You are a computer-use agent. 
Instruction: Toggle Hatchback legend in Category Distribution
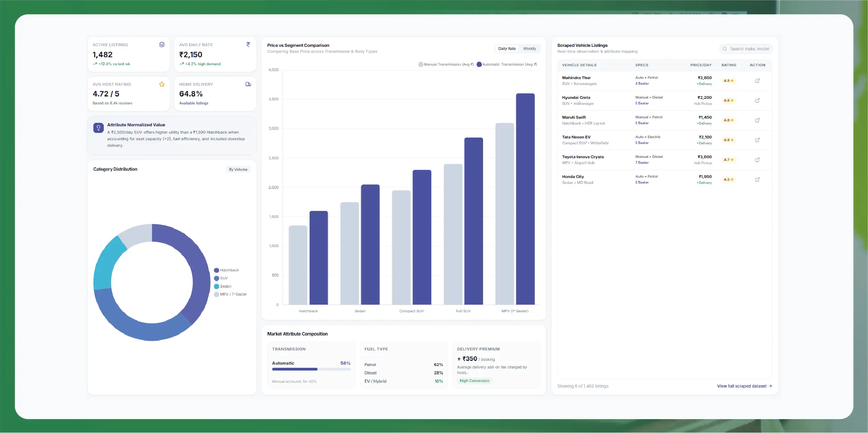click(226, 270)
